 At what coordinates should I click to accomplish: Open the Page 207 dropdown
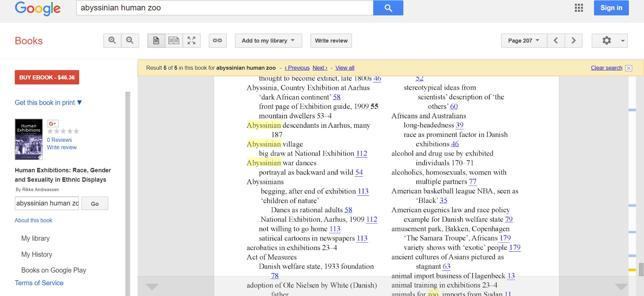coord(524,41)
